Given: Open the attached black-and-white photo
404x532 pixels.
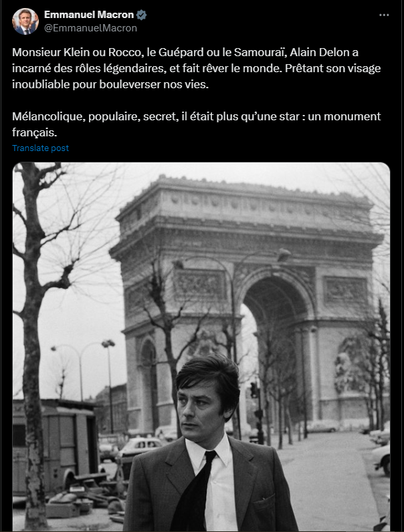Looking at the screenshot, I should 201,347.
